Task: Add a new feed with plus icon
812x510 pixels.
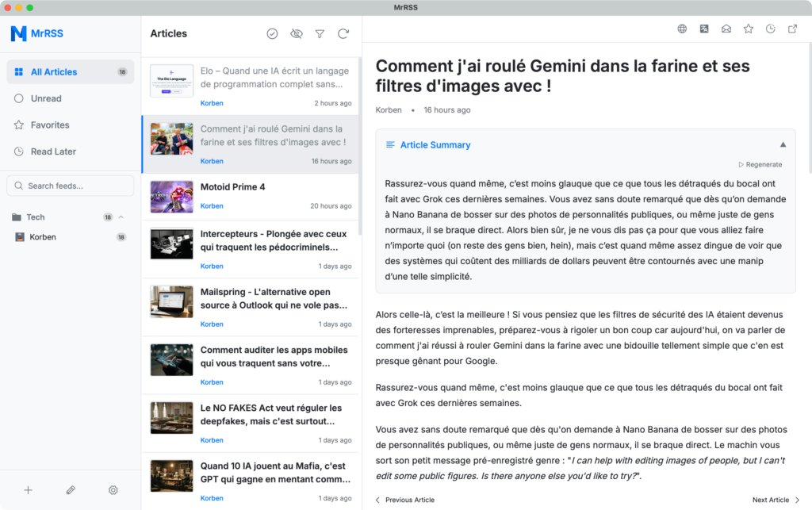Action: point(28,490)
